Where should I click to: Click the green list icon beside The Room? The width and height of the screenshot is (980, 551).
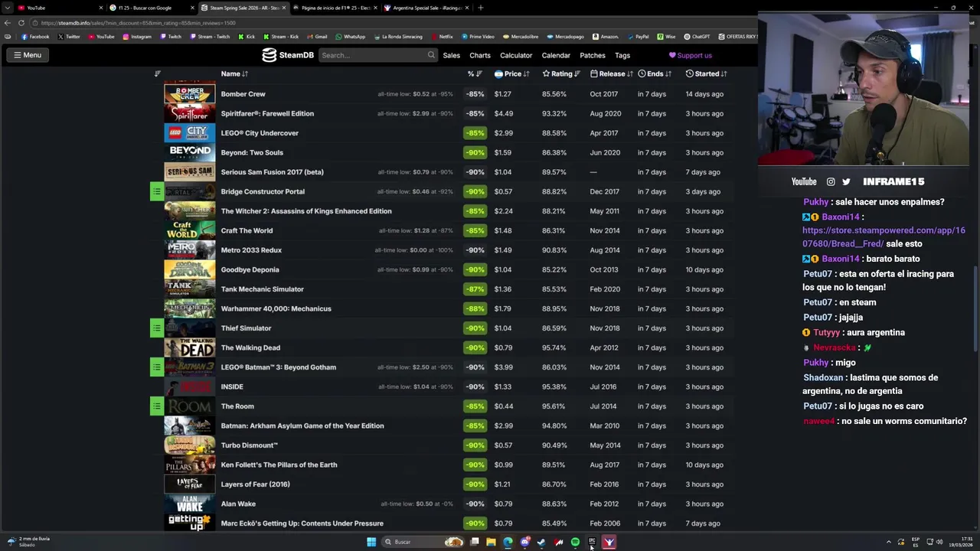(x=157, y=406)
